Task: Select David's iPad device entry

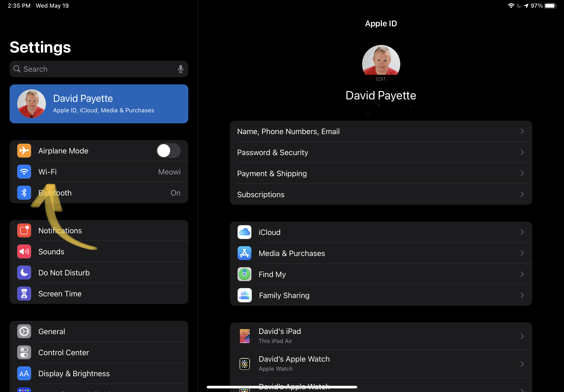Action: tap(380, 336)
